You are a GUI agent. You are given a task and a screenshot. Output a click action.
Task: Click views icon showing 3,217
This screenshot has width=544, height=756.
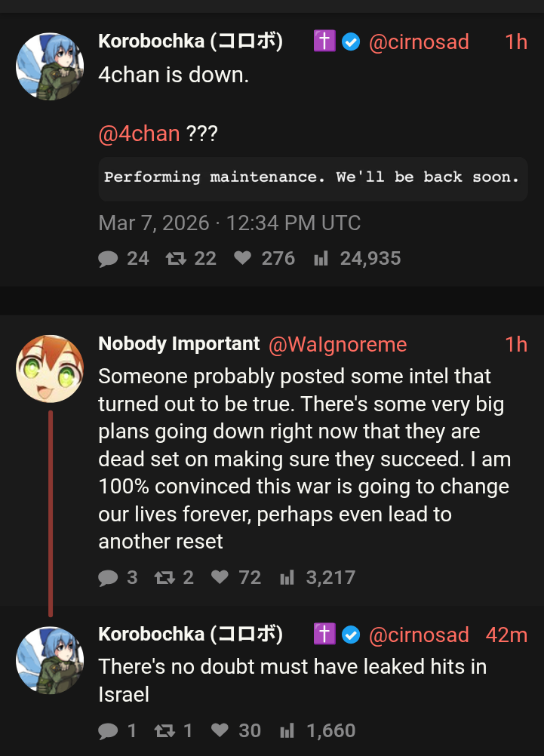point(287,578)
